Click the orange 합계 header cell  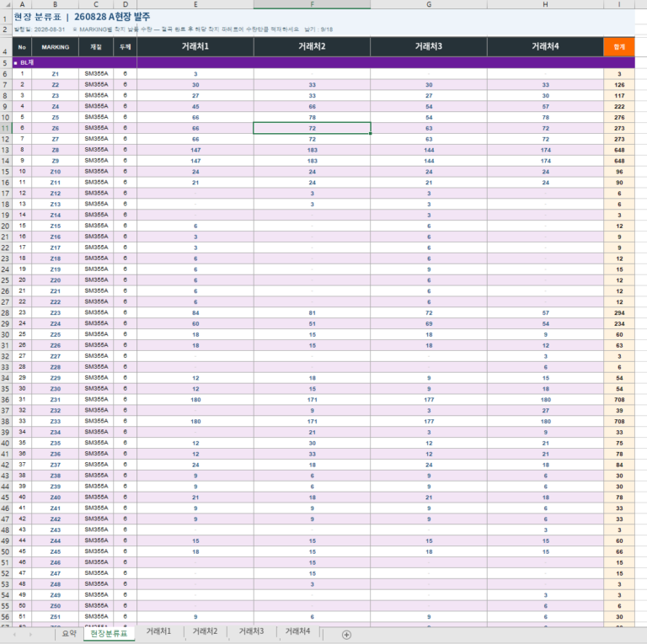click(619, 47)
